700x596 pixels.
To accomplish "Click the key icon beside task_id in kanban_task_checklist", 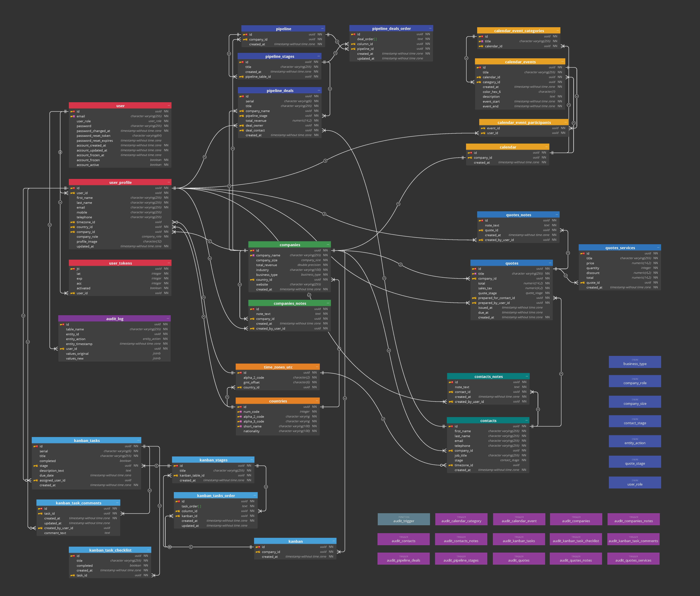I will pos(73,575).
